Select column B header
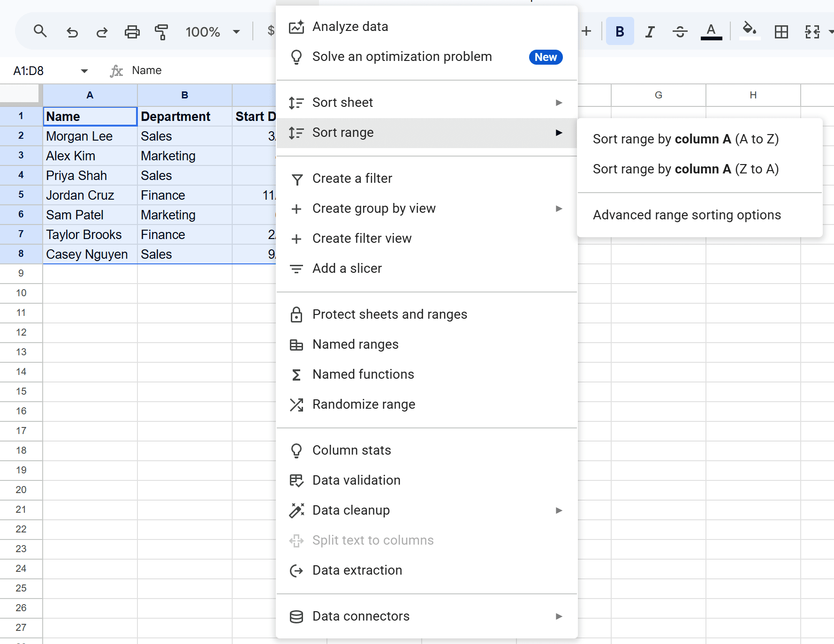Screen dimensions: 834x644 coord(185,95)
